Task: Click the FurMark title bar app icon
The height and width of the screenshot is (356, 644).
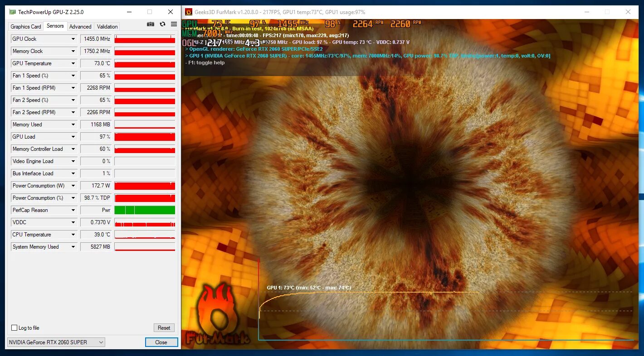Action: click(189, 12)
